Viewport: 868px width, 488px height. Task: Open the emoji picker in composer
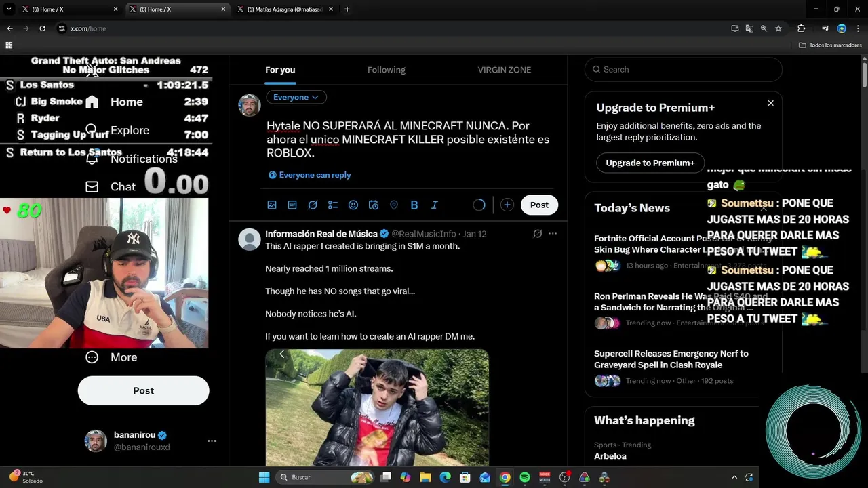pos(353,205)
